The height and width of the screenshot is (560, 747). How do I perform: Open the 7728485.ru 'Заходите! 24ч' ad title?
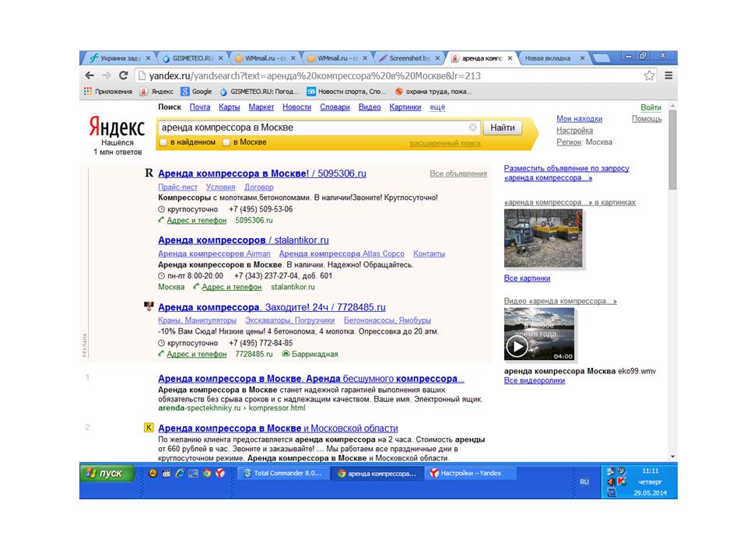pyautogui.click(x=272, y=307)
